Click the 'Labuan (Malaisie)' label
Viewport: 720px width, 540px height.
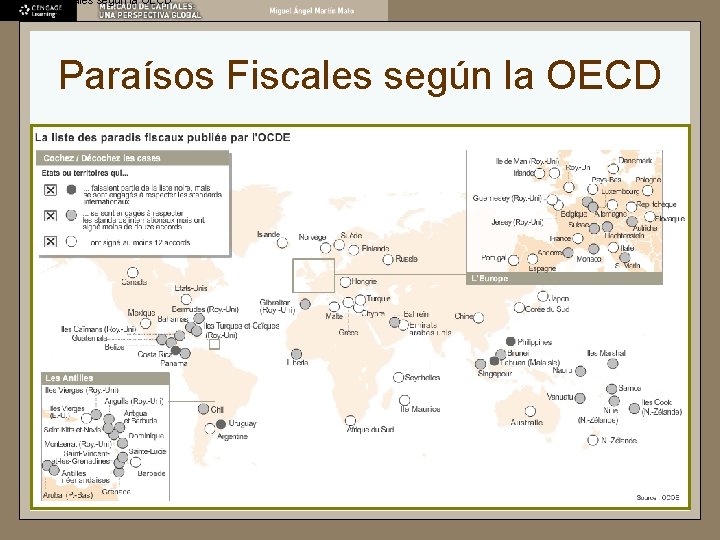point(530,362)
